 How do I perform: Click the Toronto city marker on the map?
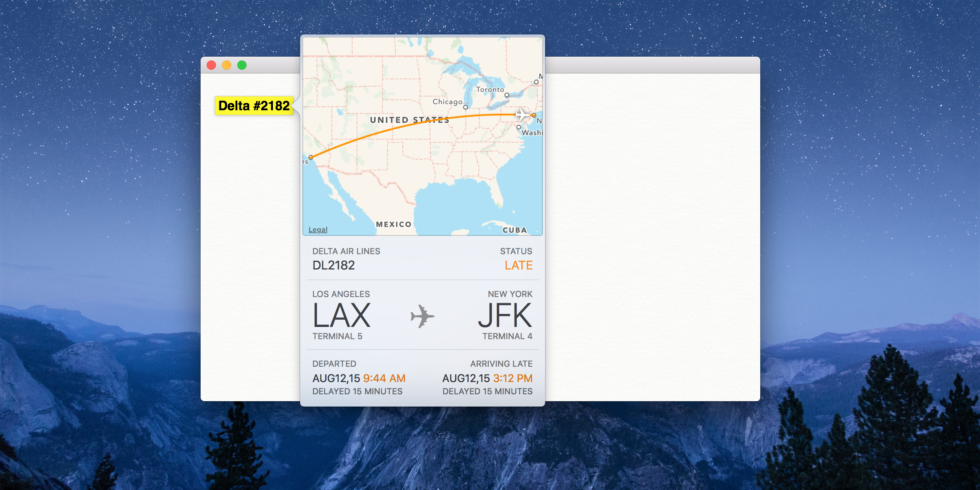click(x=507, y=95)
